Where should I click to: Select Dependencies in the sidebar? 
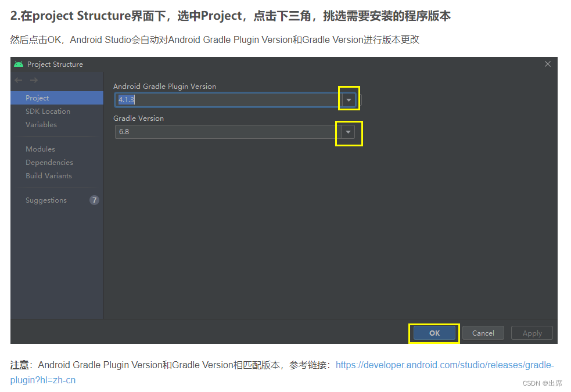pyautogui.click(x=49, y=162)
